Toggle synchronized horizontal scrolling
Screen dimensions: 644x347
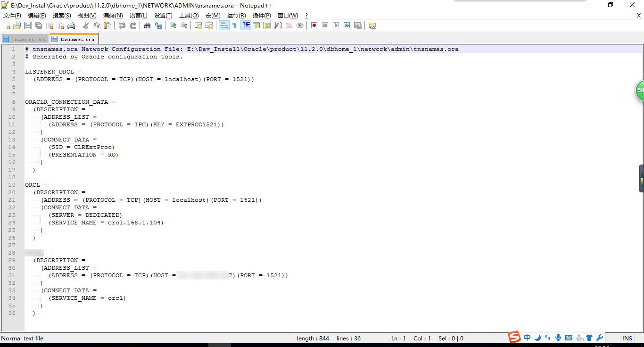coord(209,25)
